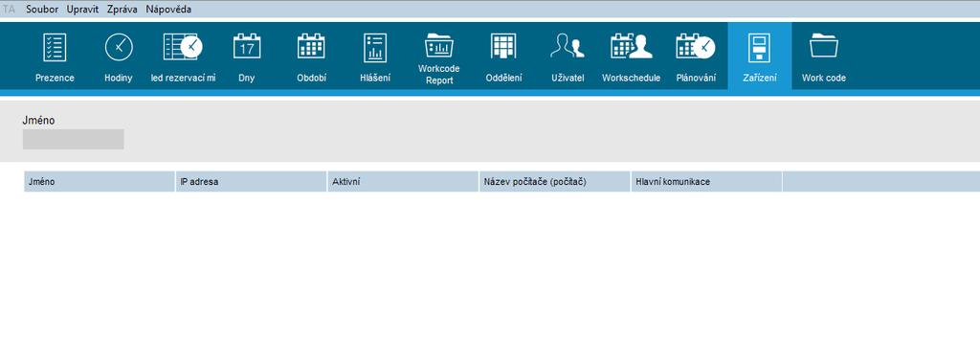This screenshot has width=980, height=363.
Task: Open the Hodiny clock icon
Action: 119,48
